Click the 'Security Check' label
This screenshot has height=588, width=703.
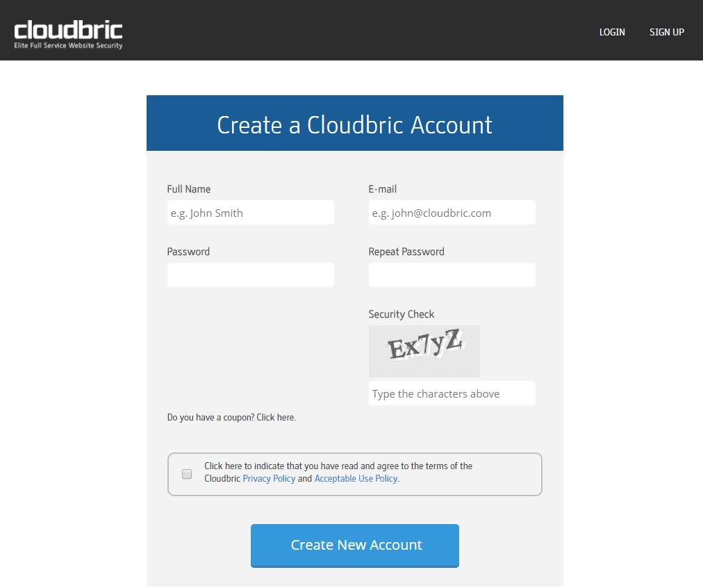tap(402, 314)
